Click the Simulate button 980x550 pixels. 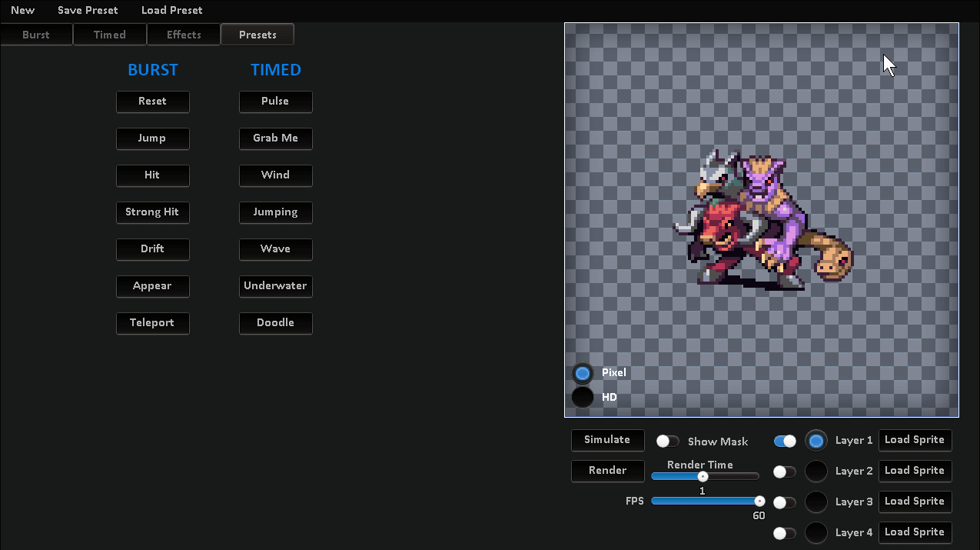pos(607,440)
